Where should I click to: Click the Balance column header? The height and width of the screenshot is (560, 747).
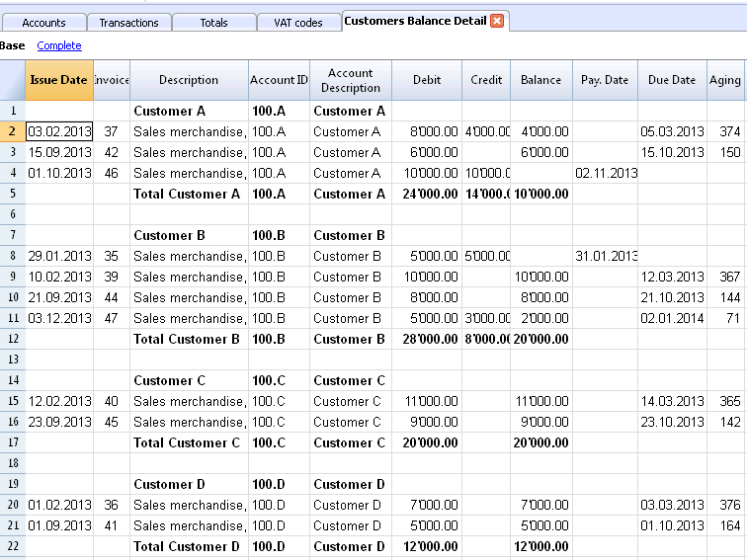point(541,80)
